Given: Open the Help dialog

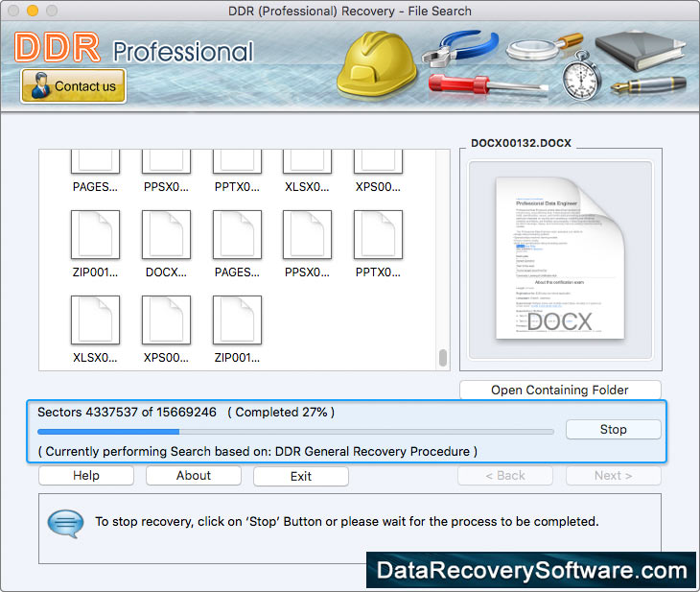Looking at the screenshot, I should click(86, 475).
